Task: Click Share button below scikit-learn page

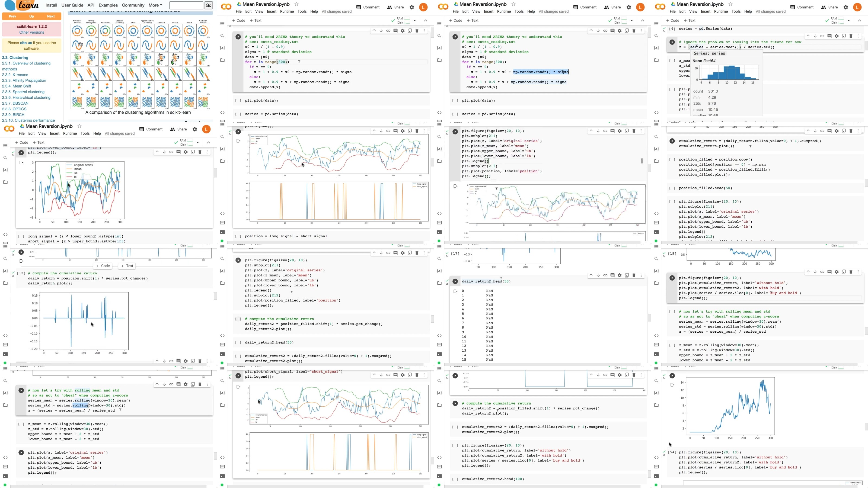Action: pyautogui.click(x=178, y=129)
